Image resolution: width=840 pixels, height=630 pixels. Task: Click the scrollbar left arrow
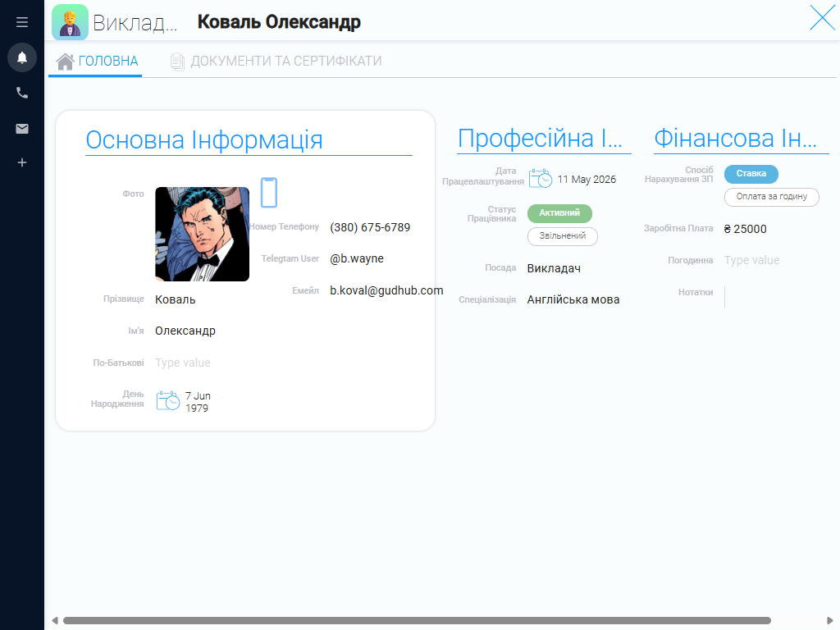pyautogui.click(x=55, y=620)
